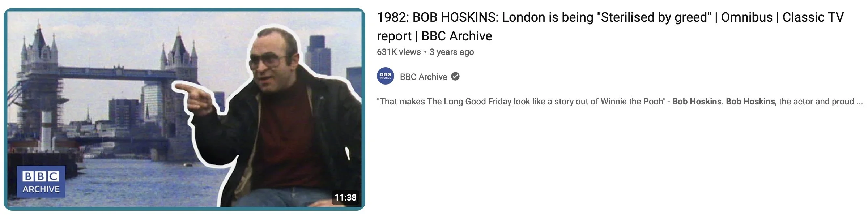Click the title's second line "report | BBC Archive"
Image resolution: width=868 pixels, height=219 pixels.
click(x=434, y=36)
